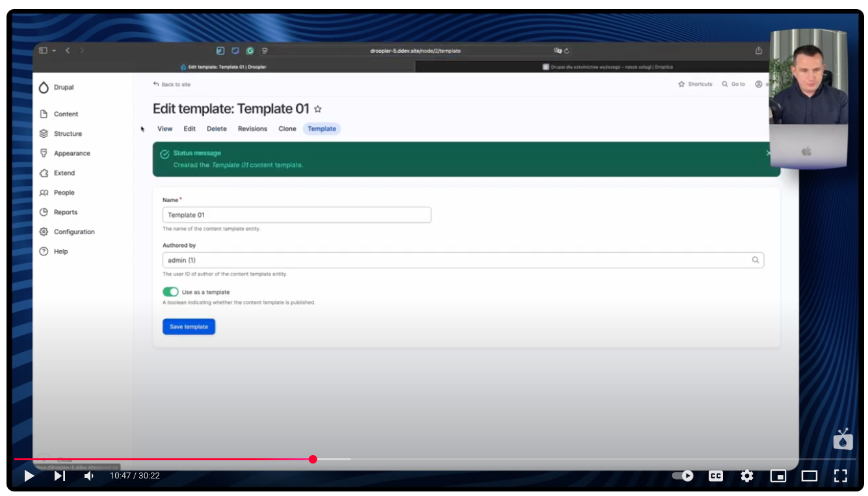The width and height of the screenshot is (868, 496).
Task: Toggle YouTube autoplay switch
Action: pyautogui.click(x=683, y=476)
